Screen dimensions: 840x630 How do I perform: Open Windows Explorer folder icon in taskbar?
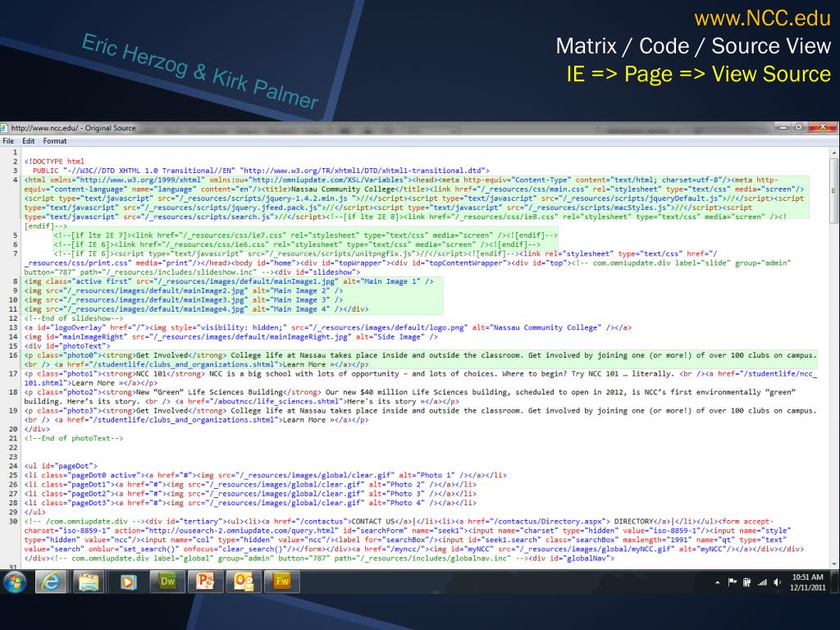click(x=89, y=582)
